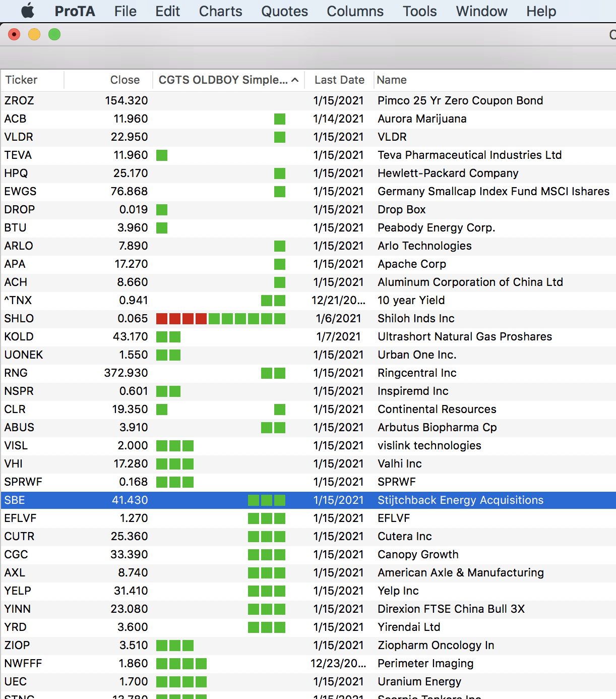Image resolution: width=616 pixels, height=699 pixels.
Task: Click RNG close price 372.930
Action: (x=126, y=373)
